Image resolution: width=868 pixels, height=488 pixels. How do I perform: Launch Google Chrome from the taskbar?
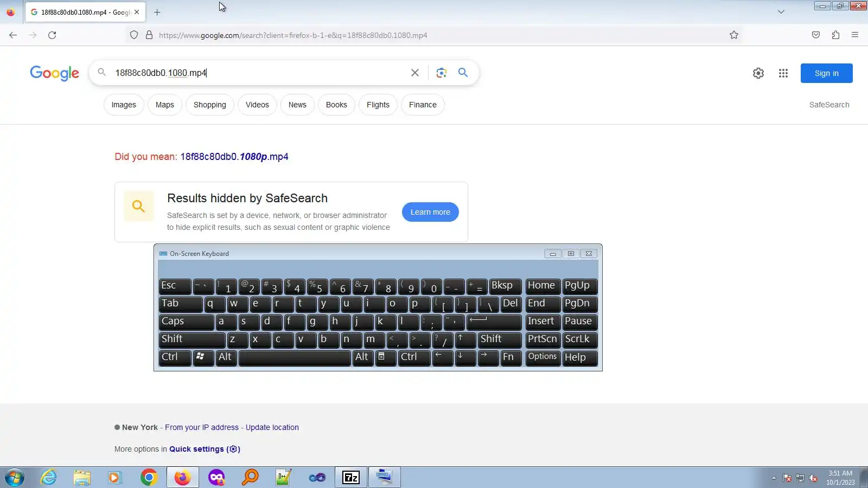click(149, 477)
